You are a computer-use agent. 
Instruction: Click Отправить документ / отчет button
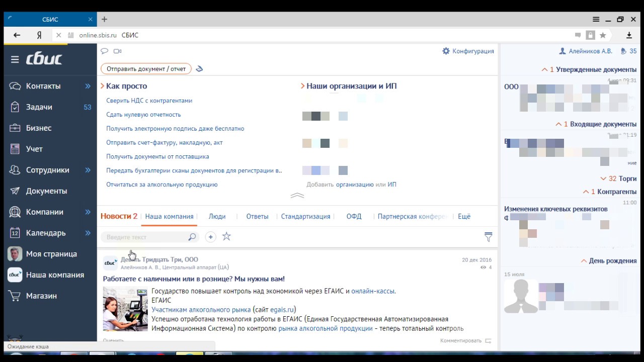point(146,69)
